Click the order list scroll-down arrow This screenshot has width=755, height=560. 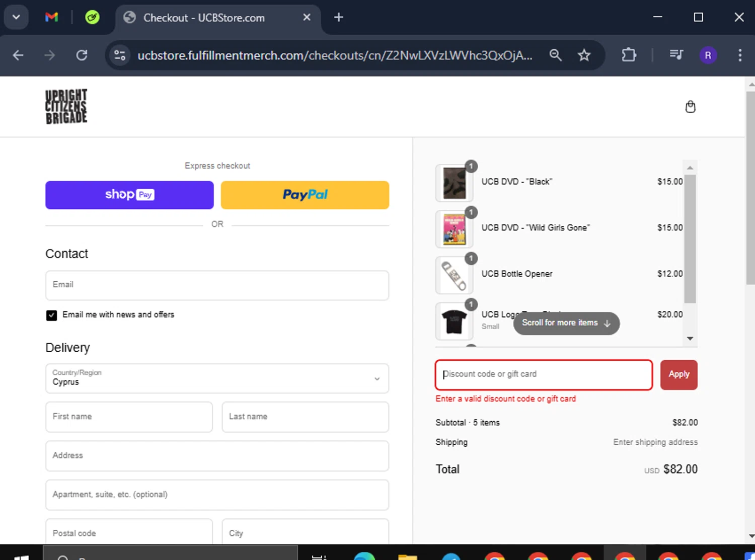(690, 339)
